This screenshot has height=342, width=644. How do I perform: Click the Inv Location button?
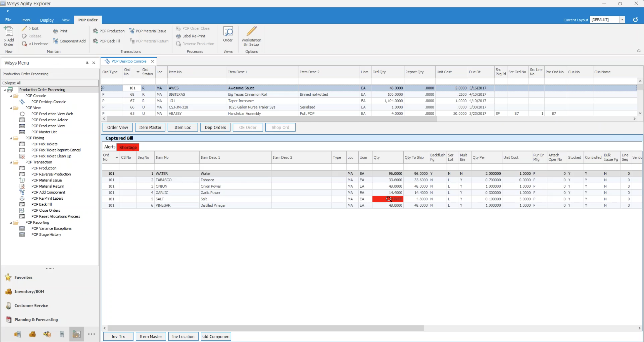pyautogui.click(x=183, y=337)
